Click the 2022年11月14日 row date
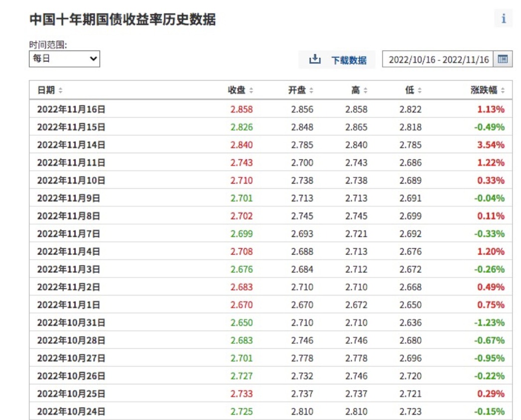The height and width of the screenshot is (420, 521). 71,145
